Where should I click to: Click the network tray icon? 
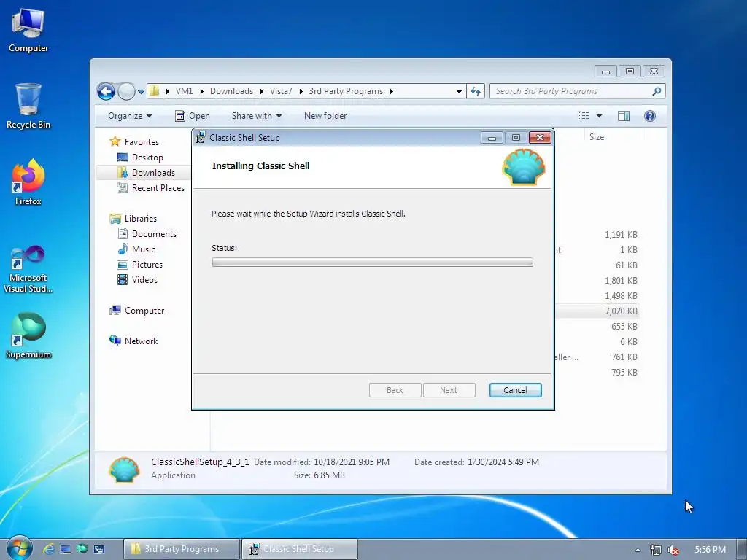[x=656, y=550]
